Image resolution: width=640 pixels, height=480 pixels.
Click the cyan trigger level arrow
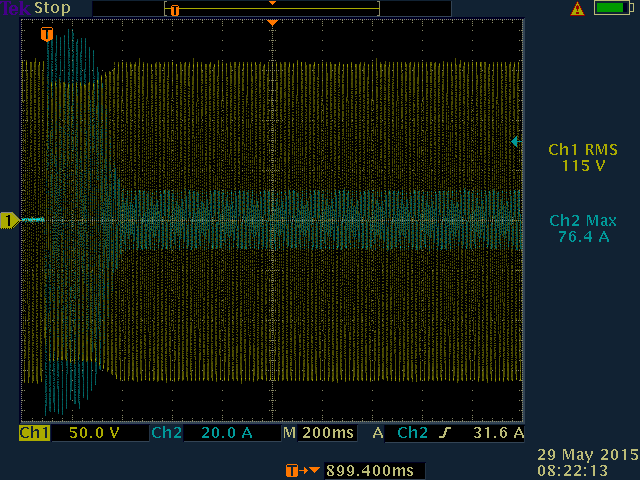516,142
